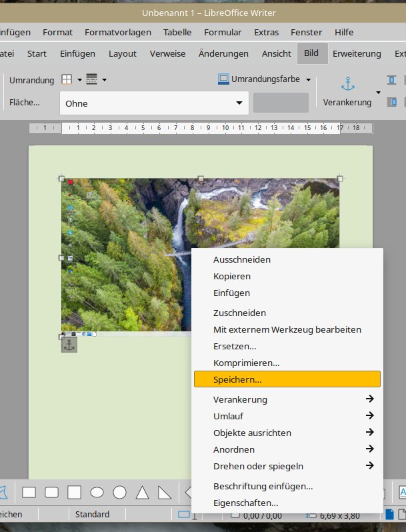Click the 6,69 x 3,80 size field
Screen dimensions: 406x532
[339, 516]
